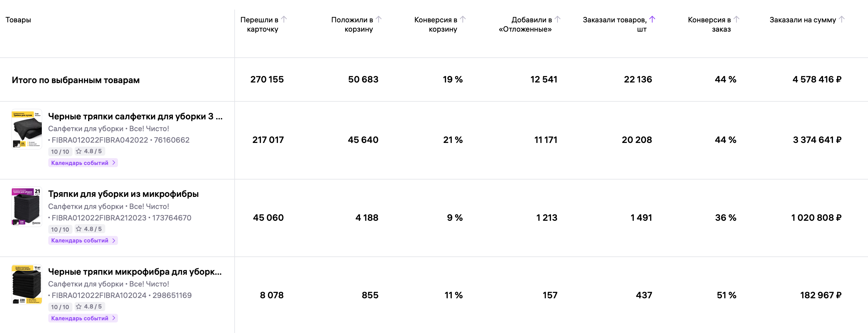Sort by Конверсия в корзину arrow
868x333 pixels.
[463, 19]
